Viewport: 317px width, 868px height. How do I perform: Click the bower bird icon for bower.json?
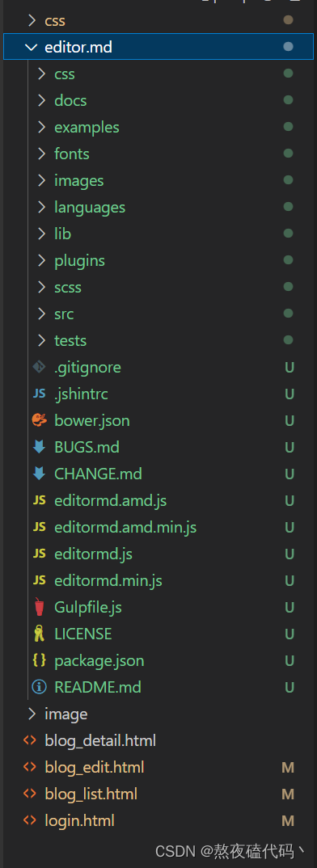(40, 420)
